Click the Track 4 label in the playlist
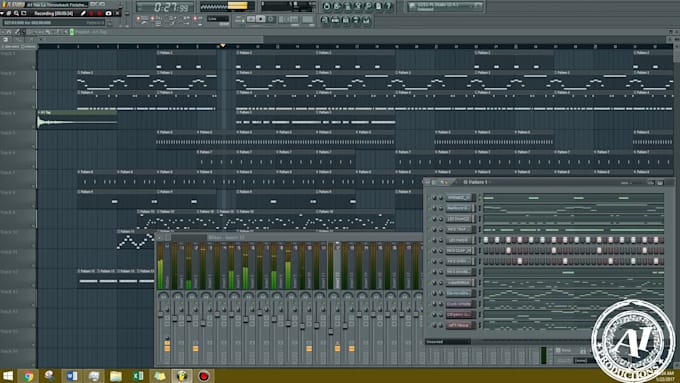680x383 pixels. (x=8, y=113)
